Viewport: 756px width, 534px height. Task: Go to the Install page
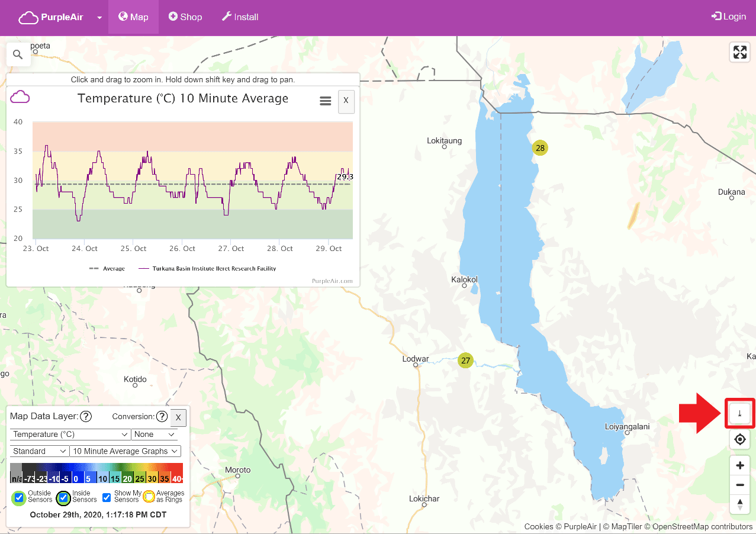[x=240, y=17]
